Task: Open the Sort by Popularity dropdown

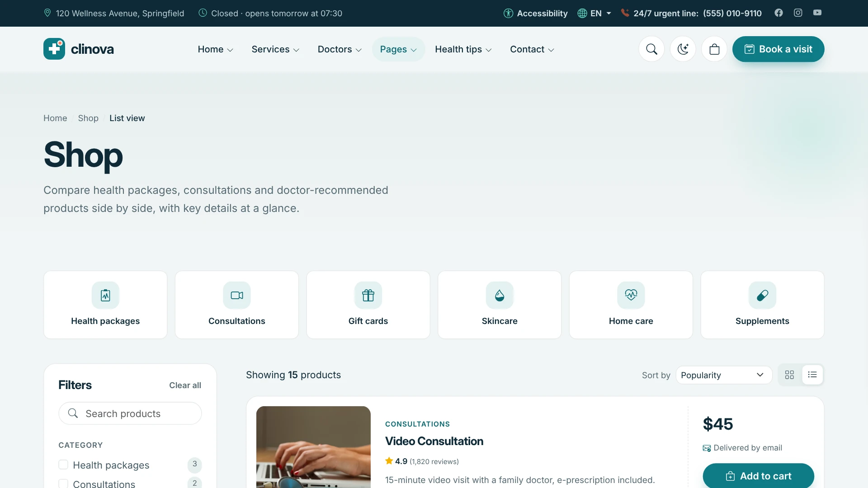Action: [724, 375]
